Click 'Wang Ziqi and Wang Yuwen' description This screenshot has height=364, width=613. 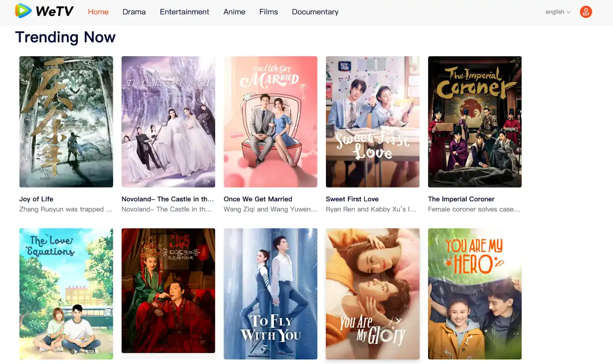270,209
